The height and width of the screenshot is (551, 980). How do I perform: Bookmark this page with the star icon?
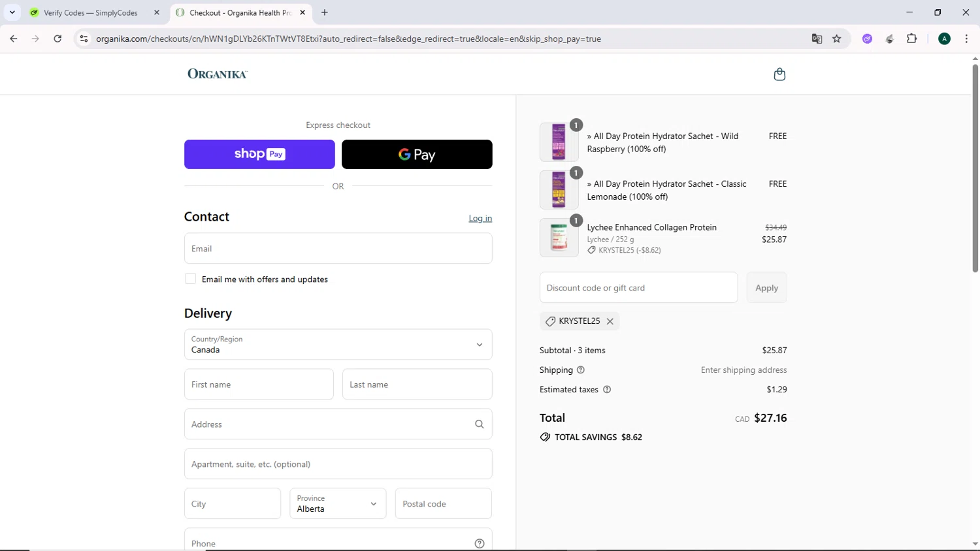click(837, 39)
